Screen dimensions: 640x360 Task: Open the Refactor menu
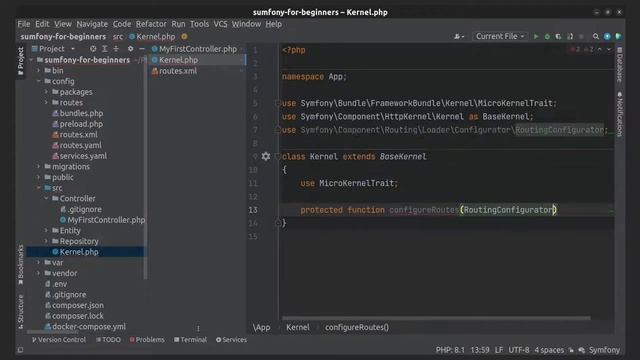click(x=151, y=24)
